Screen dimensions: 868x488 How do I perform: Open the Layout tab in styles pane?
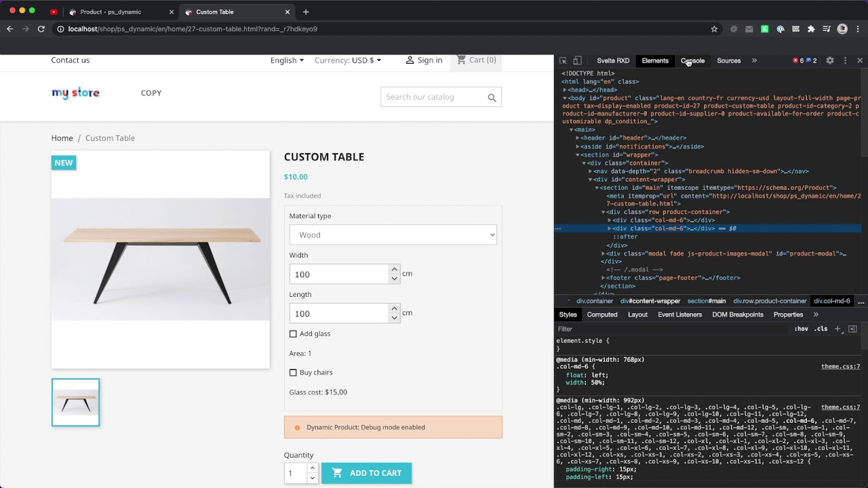coord(637,314)
